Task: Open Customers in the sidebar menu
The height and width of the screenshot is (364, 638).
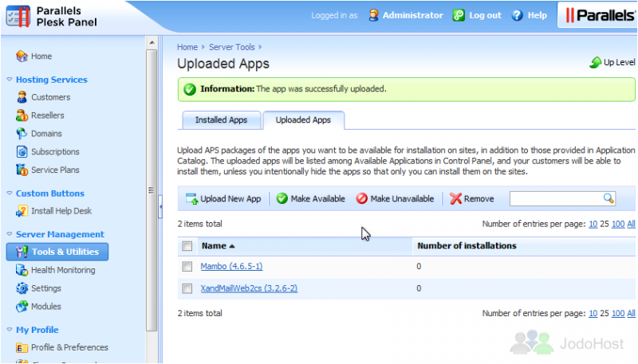Action: pos(51,97)
